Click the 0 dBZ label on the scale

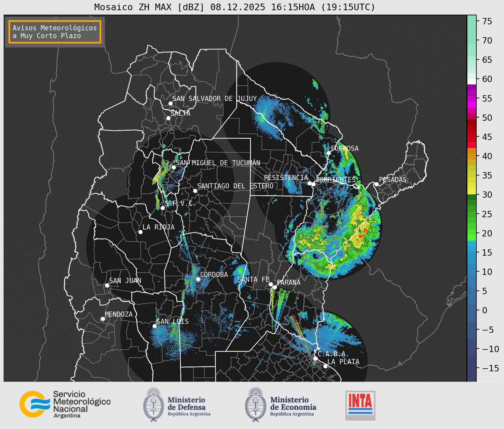click(x=485, y=310)
